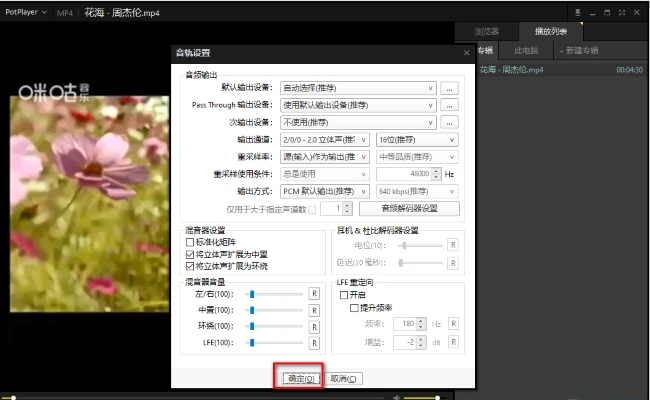The height and width of the screenshot is (400, 650).
Task: Reset 左/右 volume with R button
Action: pos(314,294)
